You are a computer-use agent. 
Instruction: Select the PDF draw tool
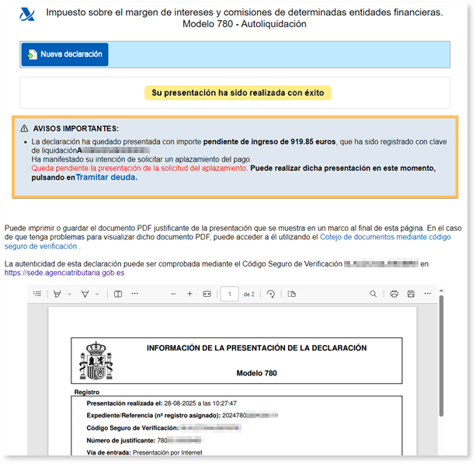pos(86,294)
